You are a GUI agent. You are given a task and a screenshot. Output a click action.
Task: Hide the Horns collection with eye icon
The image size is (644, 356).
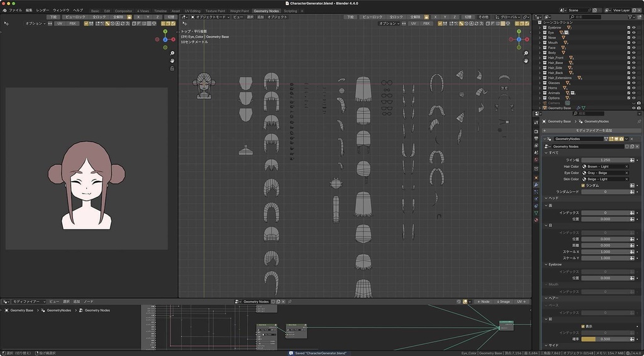[634, 88]
